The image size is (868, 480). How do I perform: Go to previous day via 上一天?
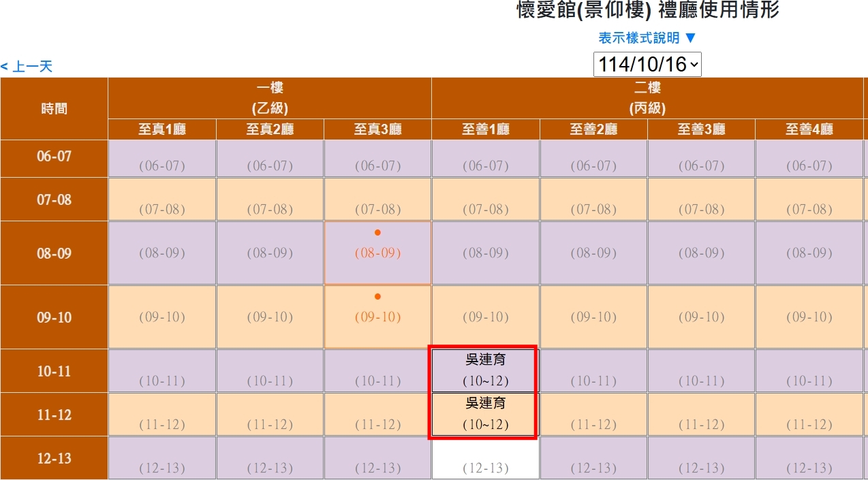click(27, 67)
